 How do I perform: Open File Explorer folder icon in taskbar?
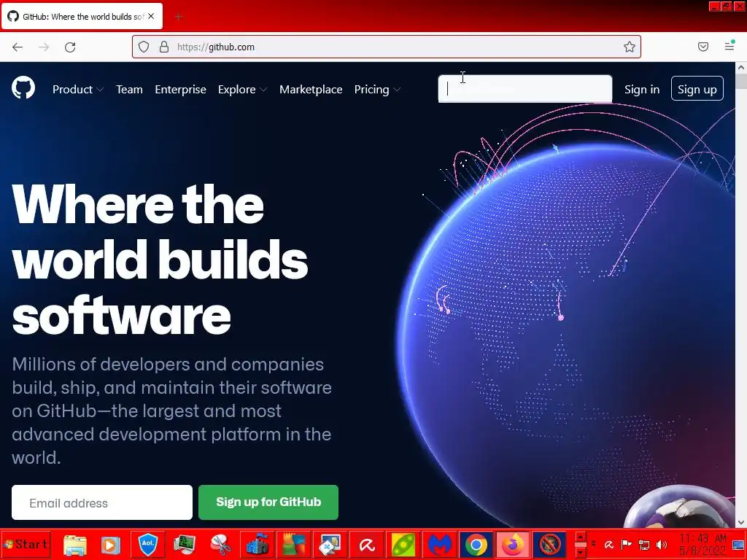pyautogui.click(x=75, y=545)
